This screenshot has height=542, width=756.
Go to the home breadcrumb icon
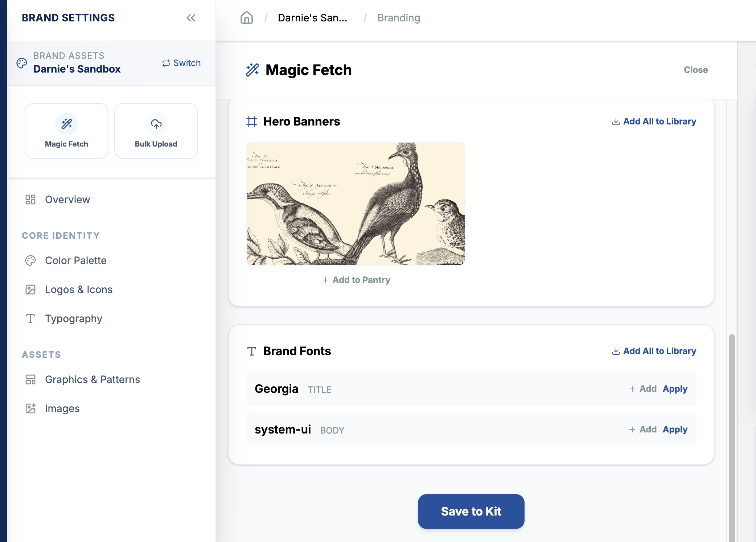(247, 18)
